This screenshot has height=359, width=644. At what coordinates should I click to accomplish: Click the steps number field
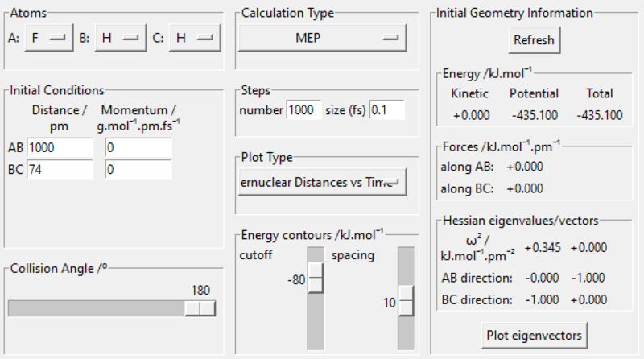[303, 110]
